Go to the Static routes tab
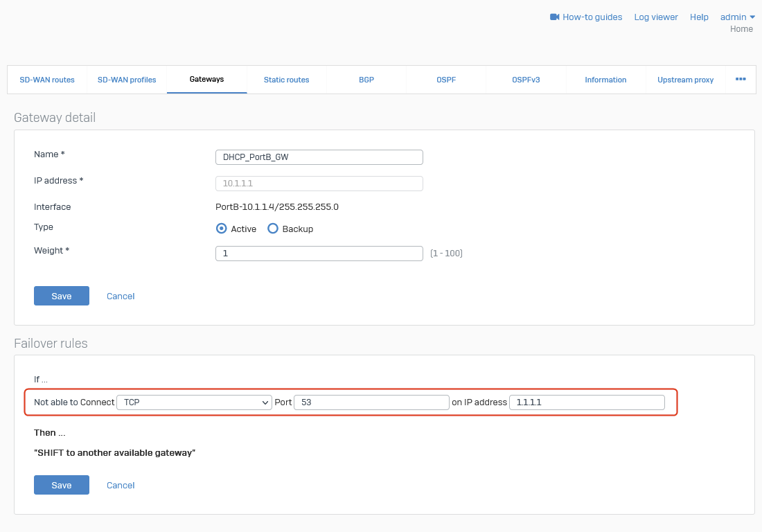 (286, 80)
